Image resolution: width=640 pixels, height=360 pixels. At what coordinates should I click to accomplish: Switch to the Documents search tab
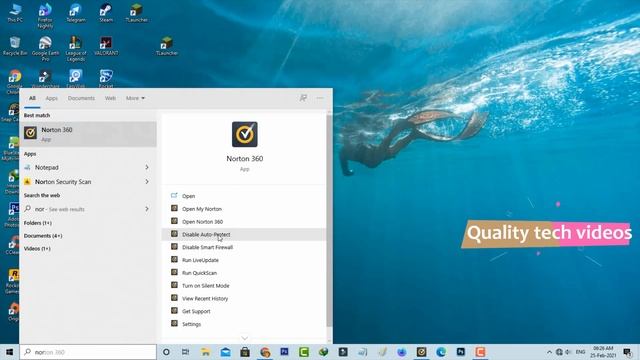81,98
